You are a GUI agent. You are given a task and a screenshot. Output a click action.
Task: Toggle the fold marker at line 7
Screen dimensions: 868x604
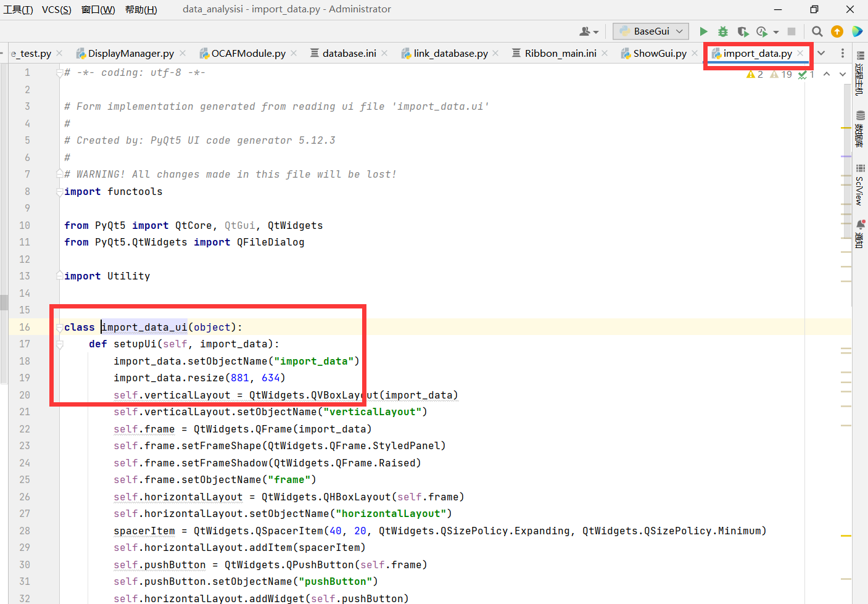pos(59,174)
